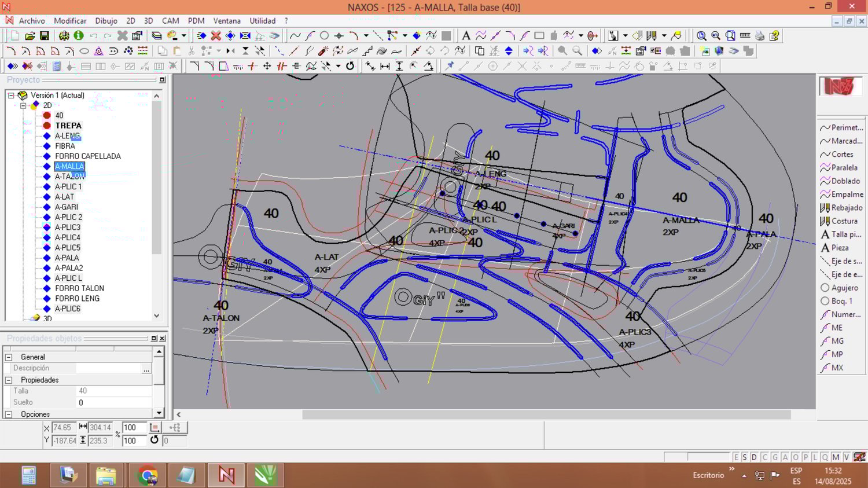
Task: Click the rotate arrow icon in toolbar
Action: [x=350, y=66]
